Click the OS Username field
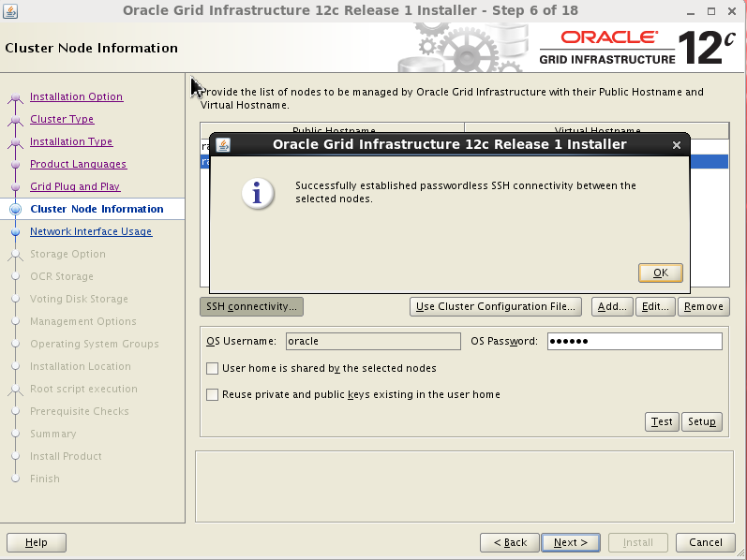Screen dimensions: 747x560 373,342
